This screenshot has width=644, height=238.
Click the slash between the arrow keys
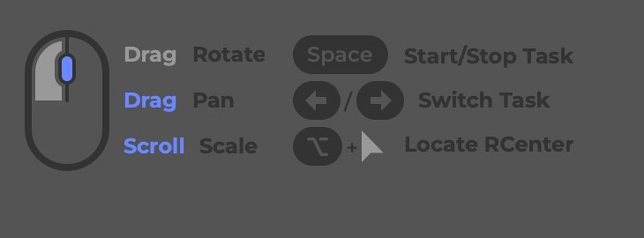pyautogui.click(x=348, y=102)
